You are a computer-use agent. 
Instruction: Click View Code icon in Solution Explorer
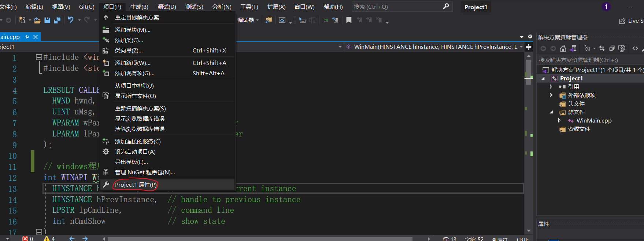click(x=635, y=48)
